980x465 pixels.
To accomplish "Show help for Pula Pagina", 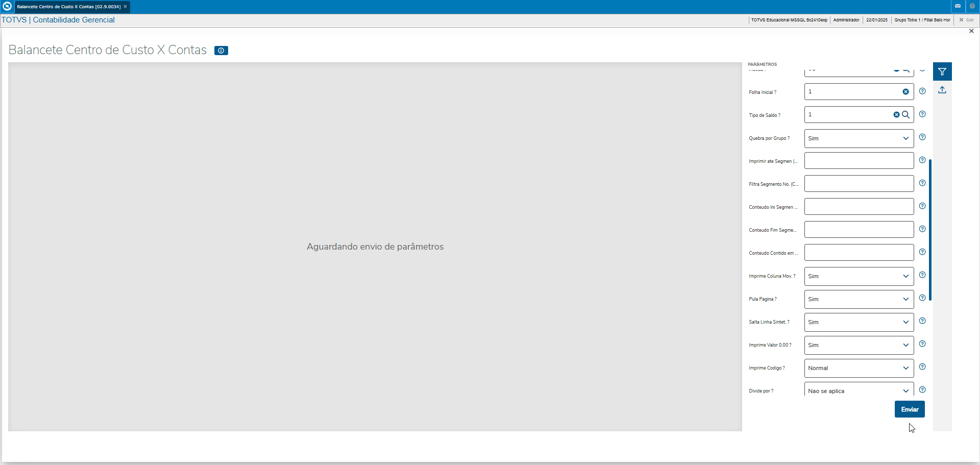I will tap(922, 298).
